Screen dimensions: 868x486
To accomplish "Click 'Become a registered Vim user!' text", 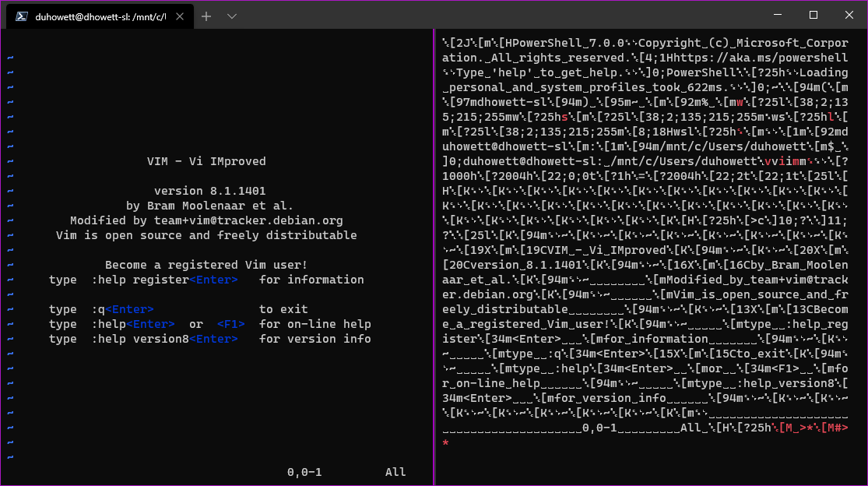I will pos(206,265).
